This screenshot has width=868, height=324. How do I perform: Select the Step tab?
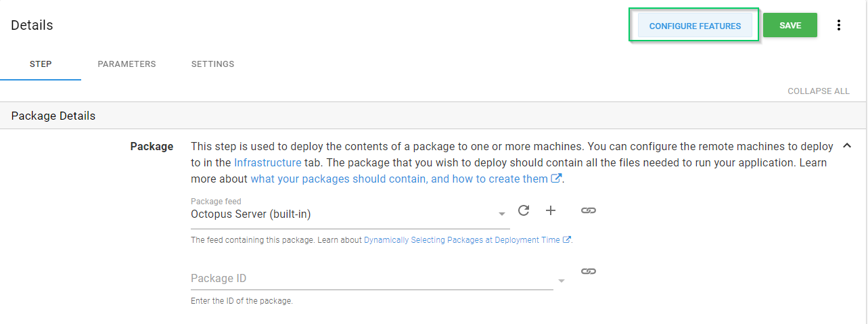coord(41,64)
